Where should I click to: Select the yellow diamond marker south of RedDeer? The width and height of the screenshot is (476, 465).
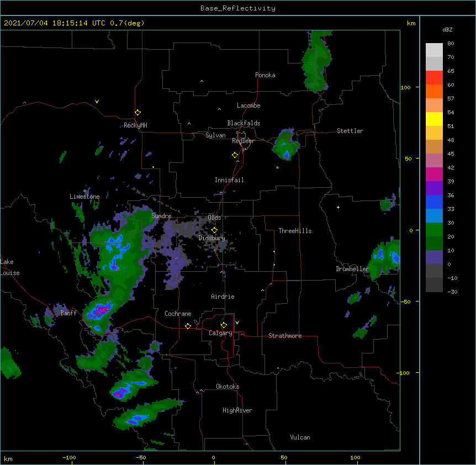click(235, 155)
